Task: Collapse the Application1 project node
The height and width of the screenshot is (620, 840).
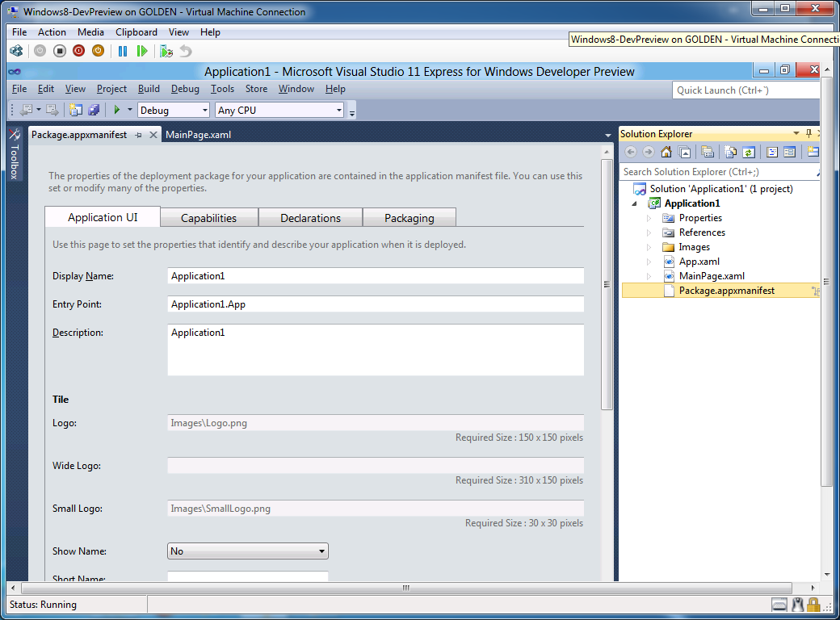Action: point(634,203)
